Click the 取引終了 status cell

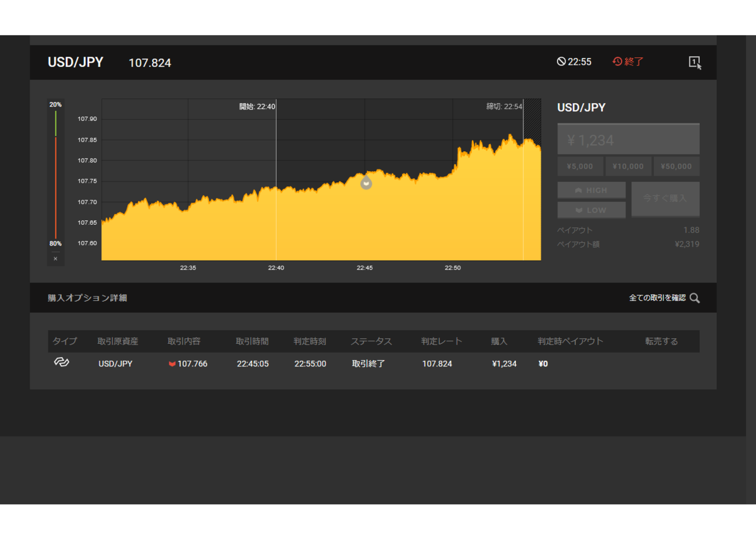click(369, 364)
